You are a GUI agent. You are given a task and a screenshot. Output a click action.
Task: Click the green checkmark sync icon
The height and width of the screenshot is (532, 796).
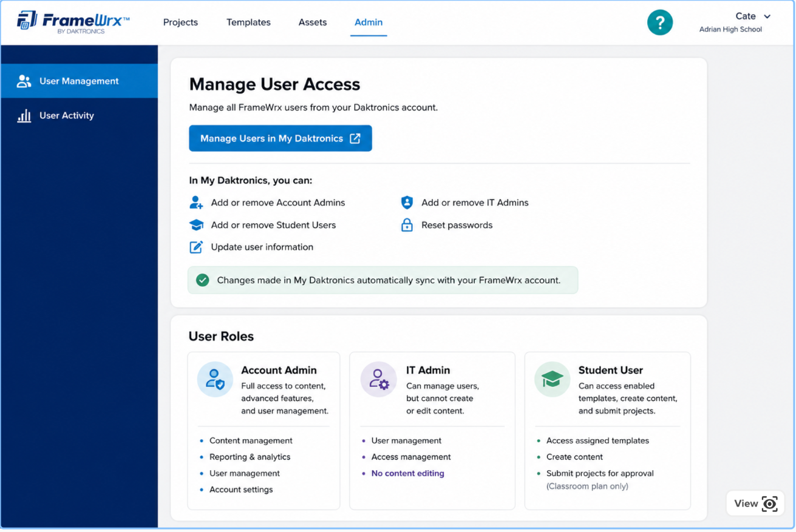click(x=203, y=280)
